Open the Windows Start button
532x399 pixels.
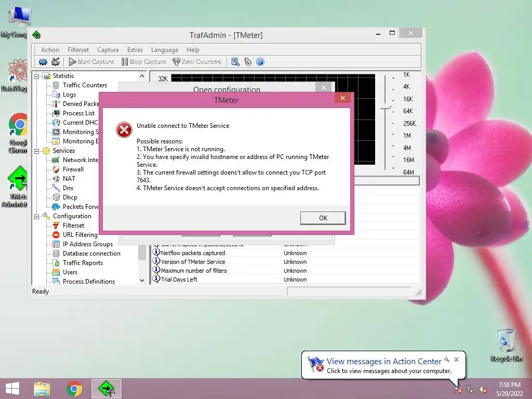pyautogui.click(x=12, y=389)
